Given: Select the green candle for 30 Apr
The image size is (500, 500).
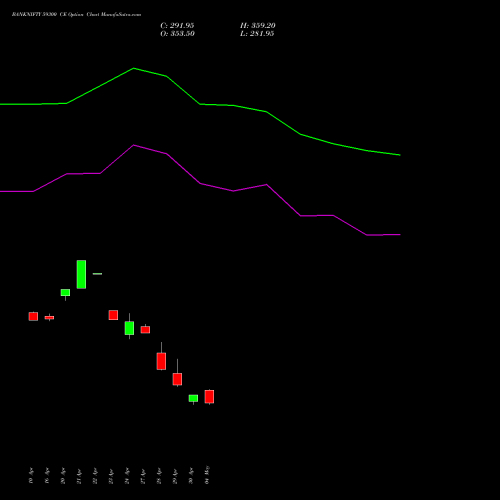Looking at the screenshot, I should 193,398.
